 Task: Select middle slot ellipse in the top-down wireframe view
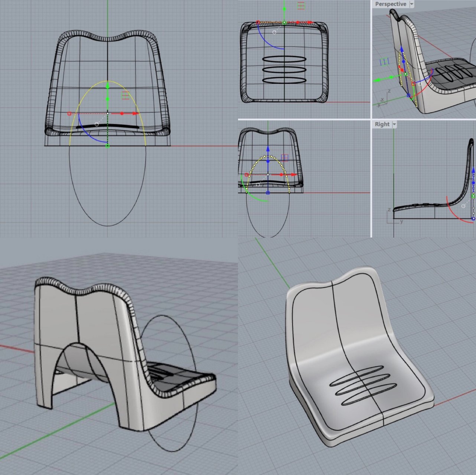point(284,69)
